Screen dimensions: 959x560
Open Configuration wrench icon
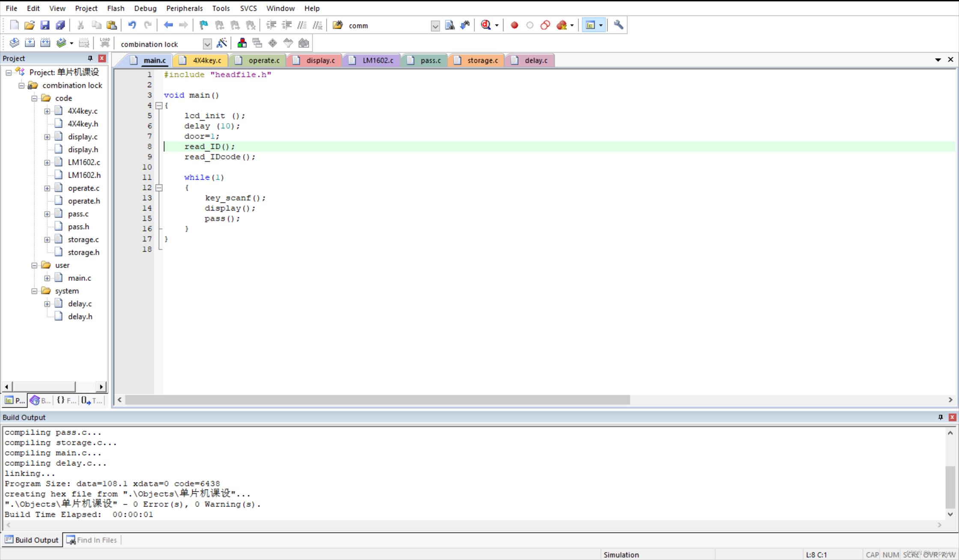[618, 25]
